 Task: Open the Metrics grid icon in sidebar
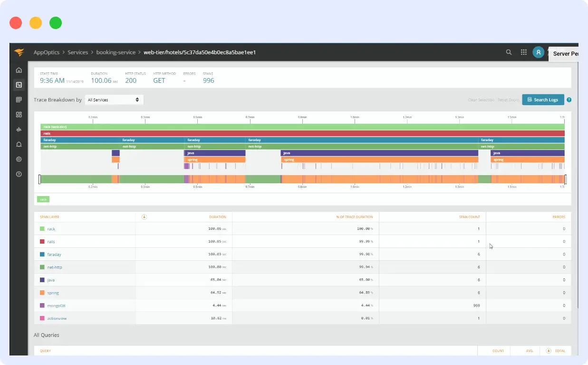(19, 99)
